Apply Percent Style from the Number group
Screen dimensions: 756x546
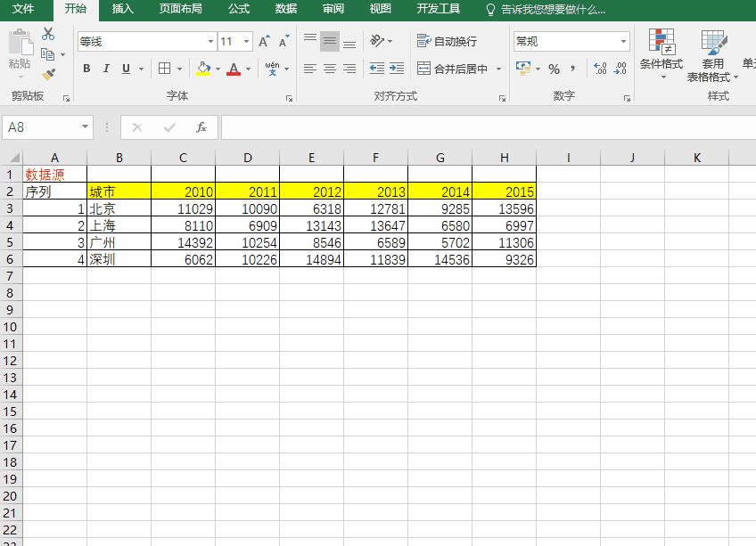coord(554,68)
